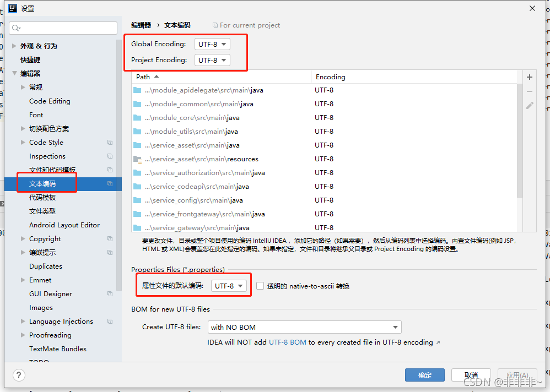
Task: Collapse the 编辑器 section
Action: tap(14, 73)
